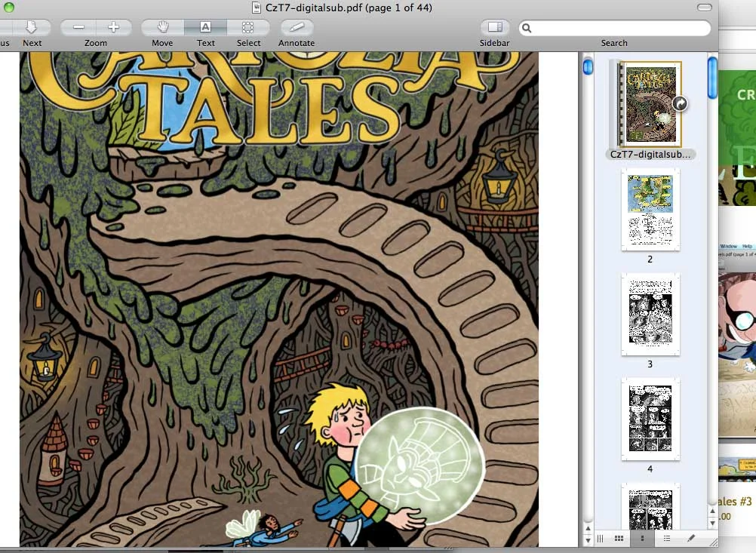Screen dimensions: 756x553
Task: Switch sidebar to Contact Sheet grid view
Action: tap(619, 539)
